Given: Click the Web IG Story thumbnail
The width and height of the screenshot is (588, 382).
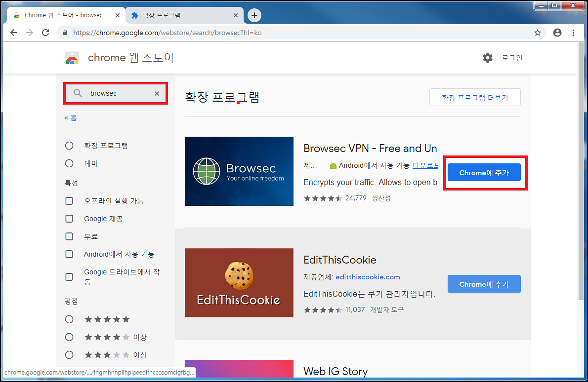Looking at the screenshot, I should pyautogui.click(x=239, y=369).
